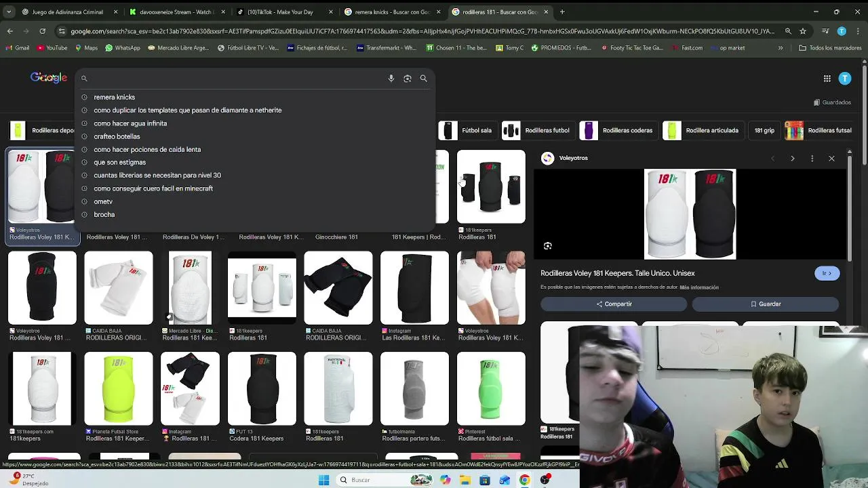Click the Lens icon on preview image
The width and height of the screenshot is (868, 488).
tap(548, 246)
